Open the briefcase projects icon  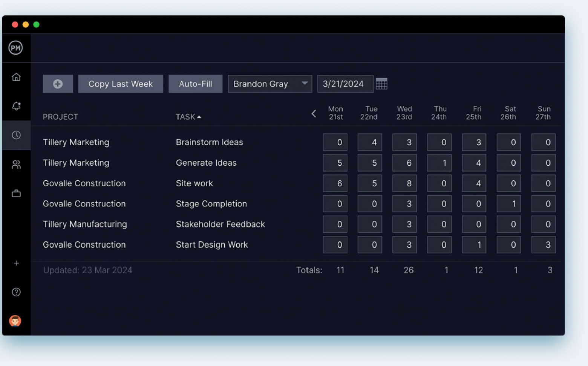pos(16,193)
